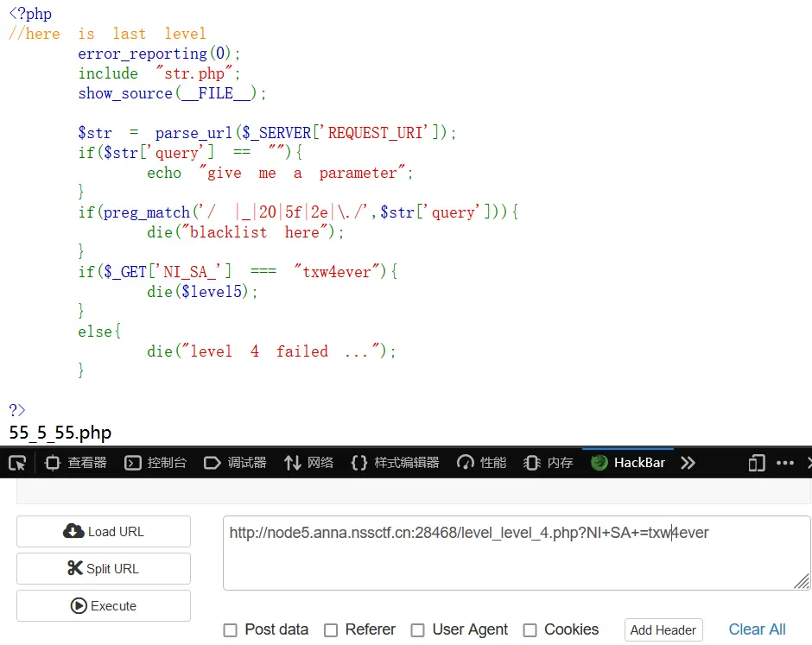Viewport: 812px width, 645px height.
Task: Open the Network (网络) tab
Action: (x=309, y=463)
